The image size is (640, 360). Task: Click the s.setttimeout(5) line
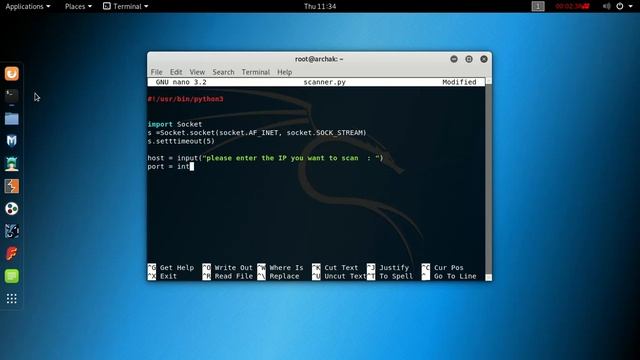[x=181, y=141]
